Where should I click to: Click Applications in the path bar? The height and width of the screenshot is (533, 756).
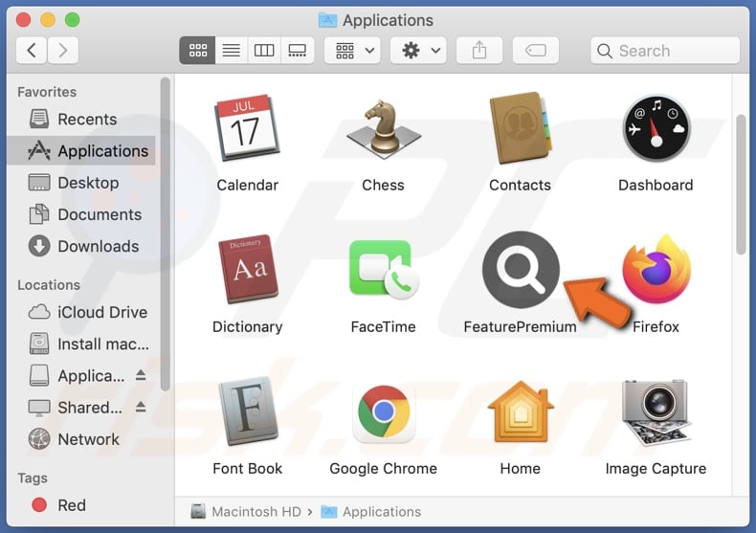(371, 511)
